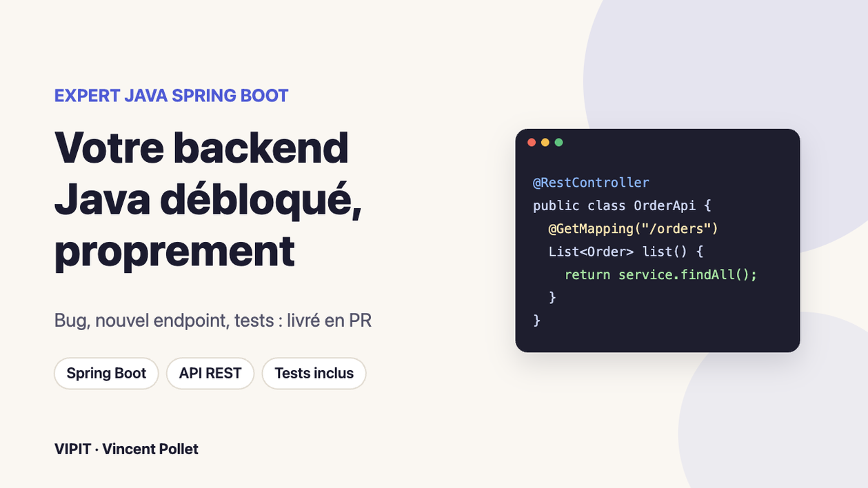Click the @GetMapping("/orders") line
This screenshot has width=868, height=488.
[634, 228]
